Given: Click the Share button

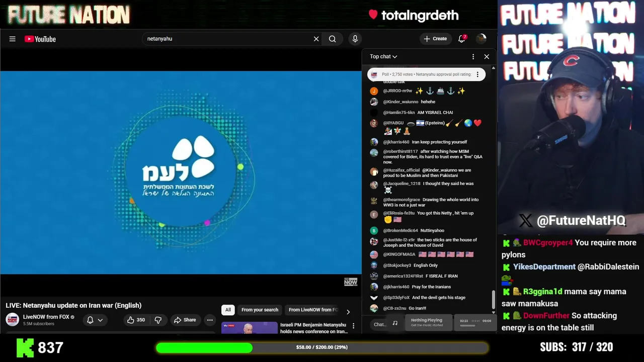Looking at the screenshot, I should [x=185, y=320].
